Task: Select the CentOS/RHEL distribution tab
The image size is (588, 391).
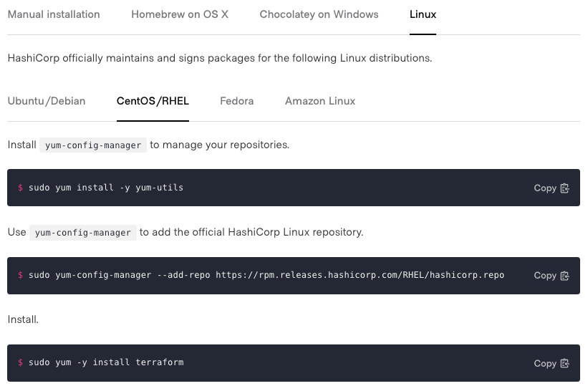Action: click(153, 101)
